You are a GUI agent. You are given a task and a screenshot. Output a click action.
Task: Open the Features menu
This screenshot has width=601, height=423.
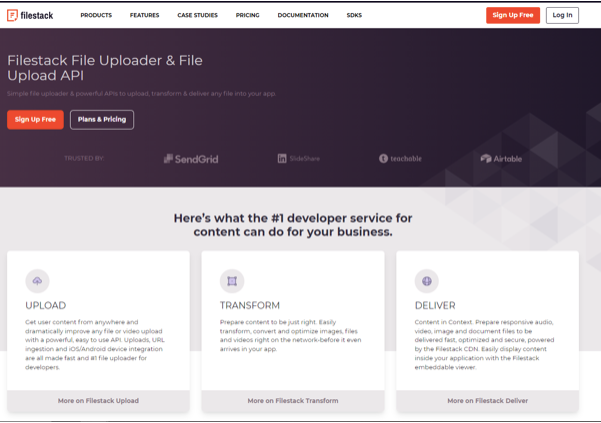click(x=145, y=15)
